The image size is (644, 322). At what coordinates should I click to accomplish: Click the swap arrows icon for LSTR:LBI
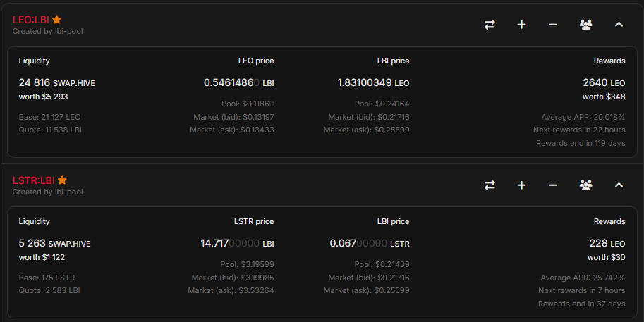[490, 185]
